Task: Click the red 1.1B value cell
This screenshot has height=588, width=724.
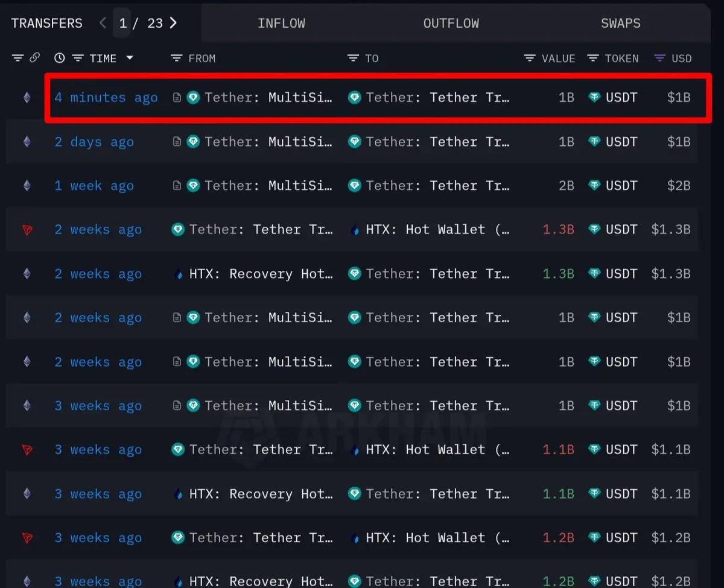Action: point(558,450)
